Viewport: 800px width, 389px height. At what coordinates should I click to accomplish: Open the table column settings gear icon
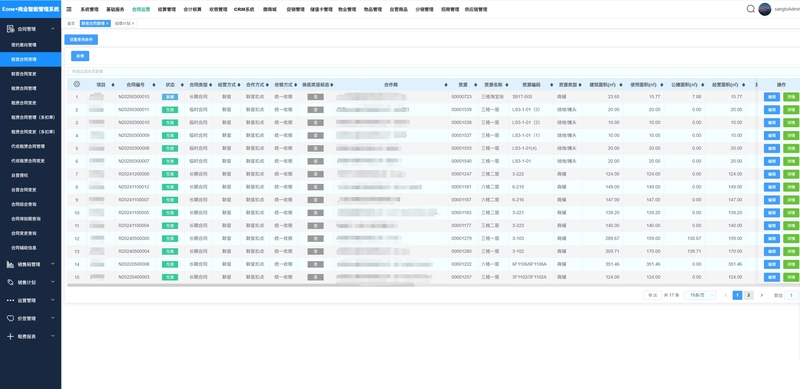point(77,84)
